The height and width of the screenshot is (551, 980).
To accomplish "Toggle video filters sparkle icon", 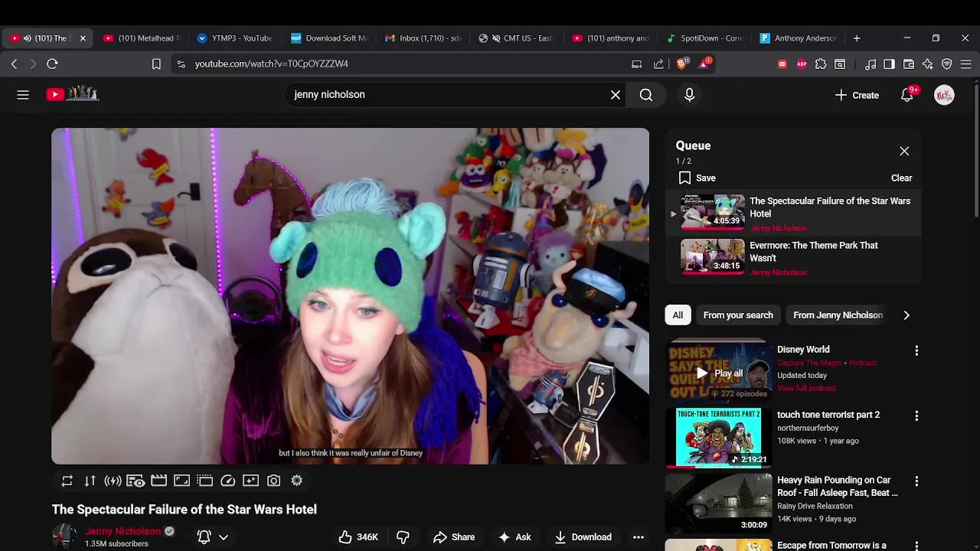I will 250,481.
